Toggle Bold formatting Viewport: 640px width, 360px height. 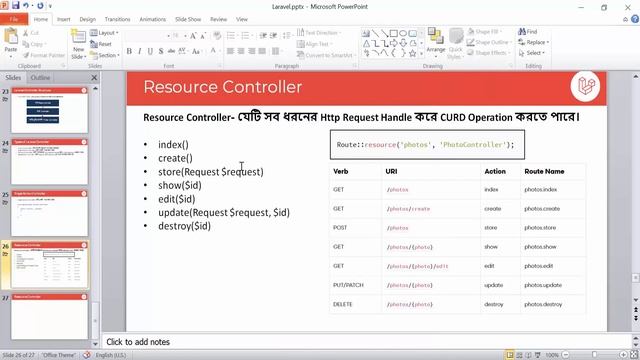129,51
